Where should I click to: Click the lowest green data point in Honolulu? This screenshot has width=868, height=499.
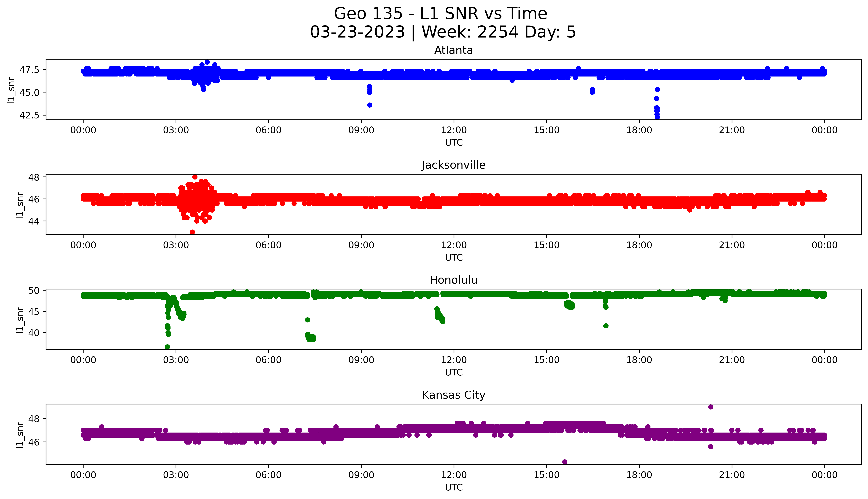pos(167,347)
